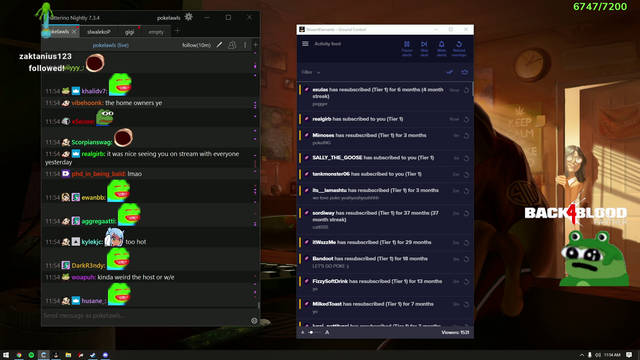This screenshot has height=360, width=640.
Task: Click the basket icon beside the checkmark
Action: point(464,72)
